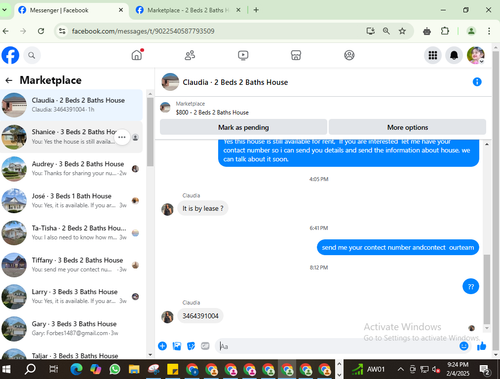The height and width of the screenshot is (379, 500).
Task: Click the 'It is by lease ?' message
Action: (203, 208)
